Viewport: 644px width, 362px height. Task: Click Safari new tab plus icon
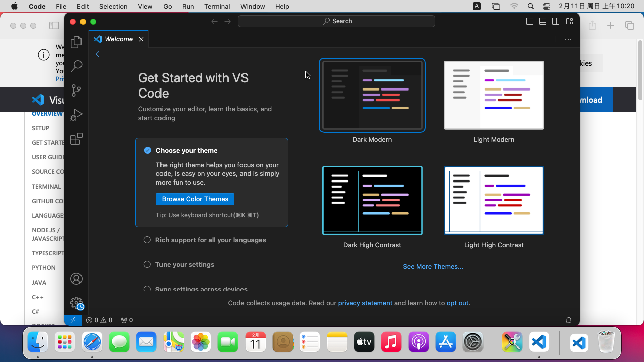click(x=611, y=26)
